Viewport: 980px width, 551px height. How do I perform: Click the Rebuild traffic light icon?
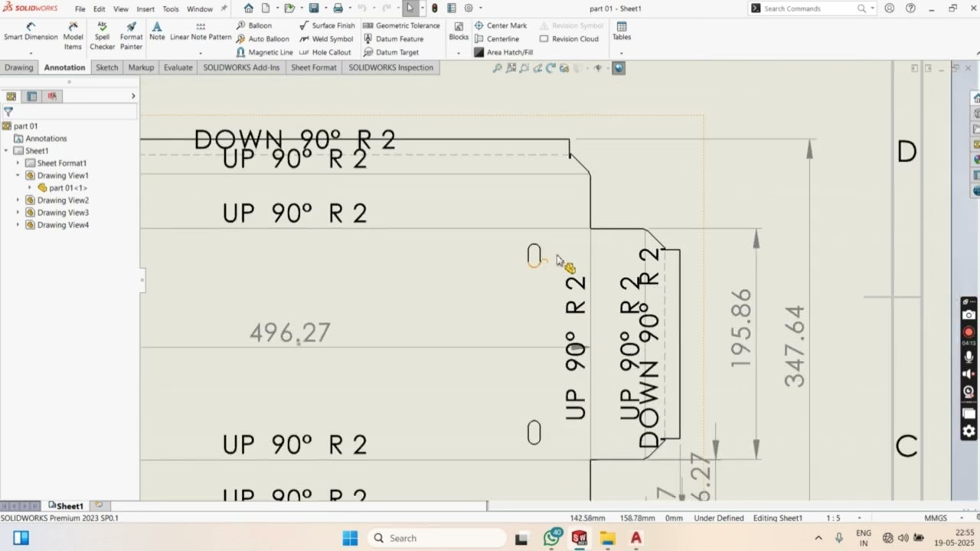[x=435, y=8]
